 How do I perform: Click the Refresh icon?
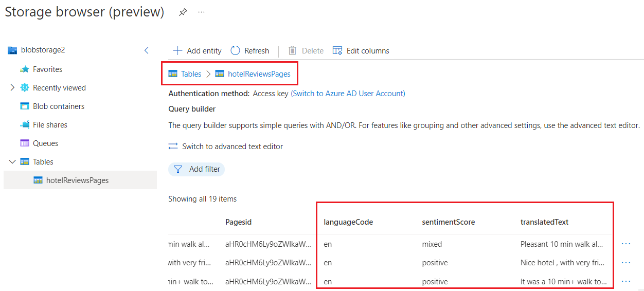(x=236, y=50)
